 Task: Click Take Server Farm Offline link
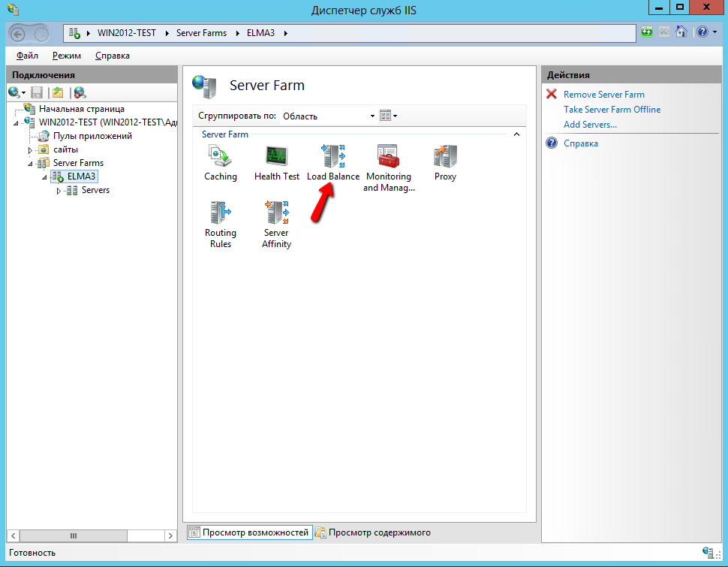click(x=612, y=110)
